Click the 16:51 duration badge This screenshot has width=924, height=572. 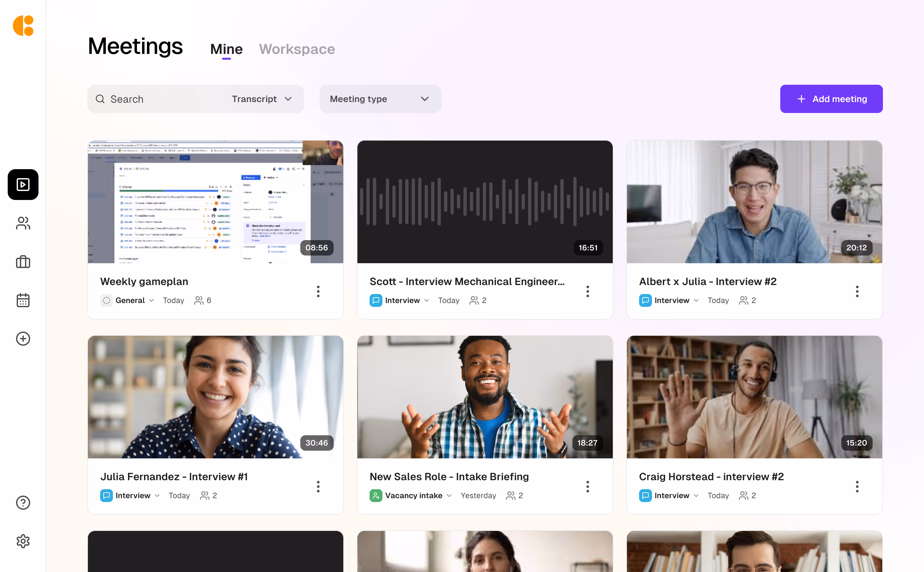click(x=588, y=248)
